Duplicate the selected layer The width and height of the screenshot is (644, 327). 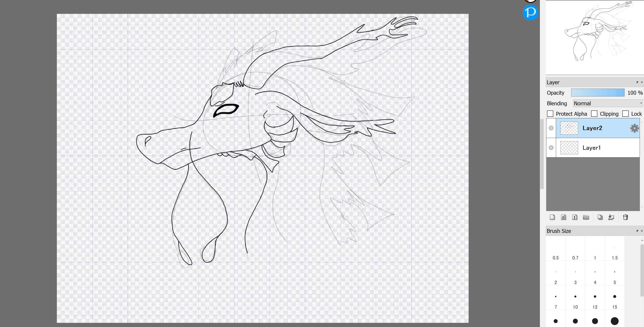600,217
